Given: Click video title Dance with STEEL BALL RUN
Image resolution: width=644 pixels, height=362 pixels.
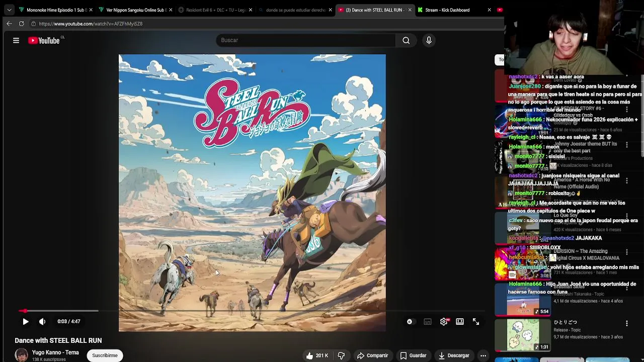Looking at the screenshot, I should click(58, 340).
